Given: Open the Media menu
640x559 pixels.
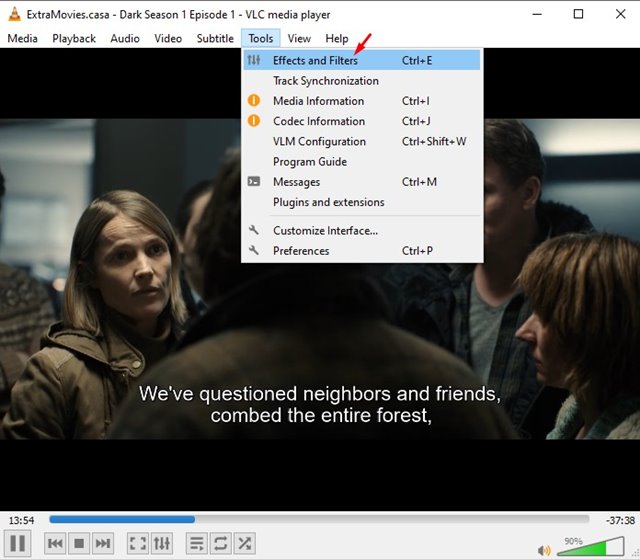Looking at the screenshot, I should pyautogui.click(x=22, y=38).
